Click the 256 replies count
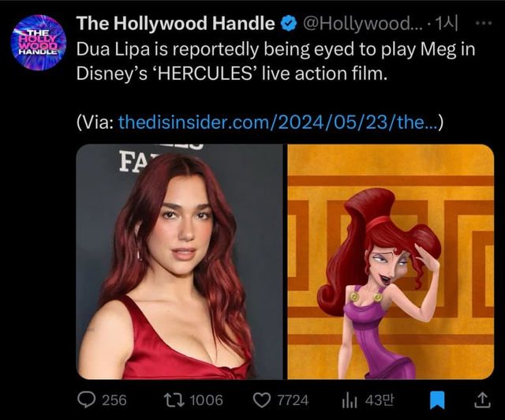This screenshot has width=505, height=420. click(114, 399)
